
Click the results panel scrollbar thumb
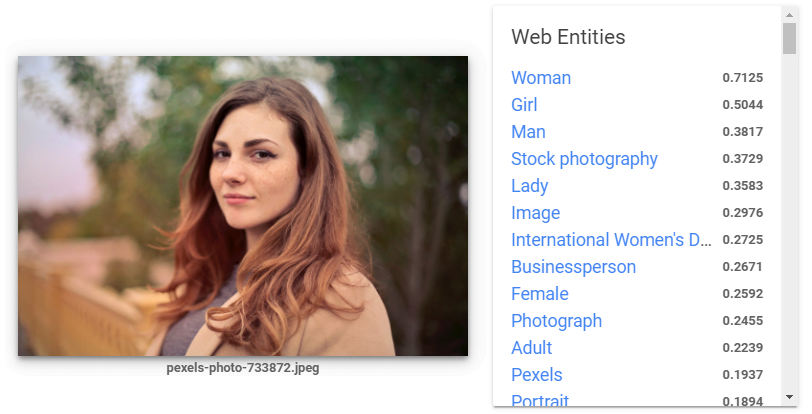789,38
